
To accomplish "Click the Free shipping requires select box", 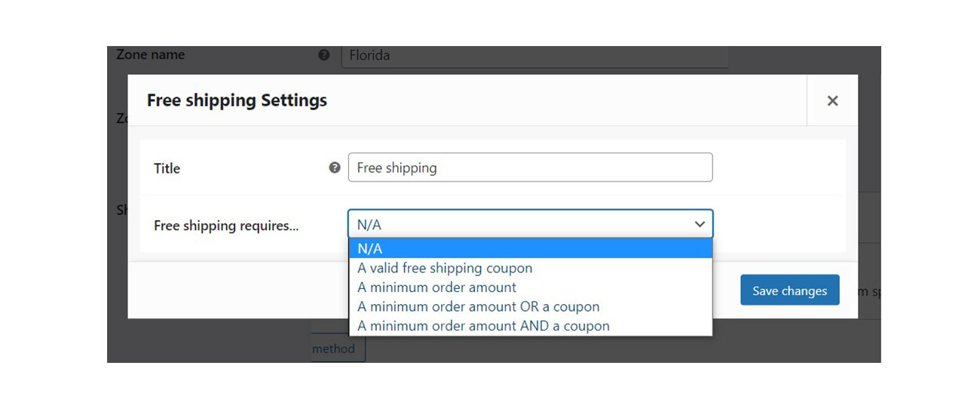I will [530, 224].
